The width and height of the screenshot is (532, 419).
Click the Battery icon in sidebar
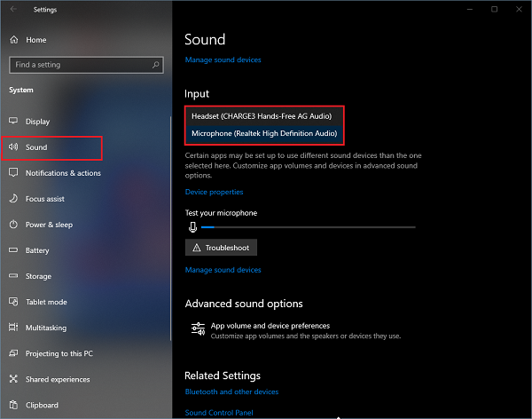click(x=13, y=250)
